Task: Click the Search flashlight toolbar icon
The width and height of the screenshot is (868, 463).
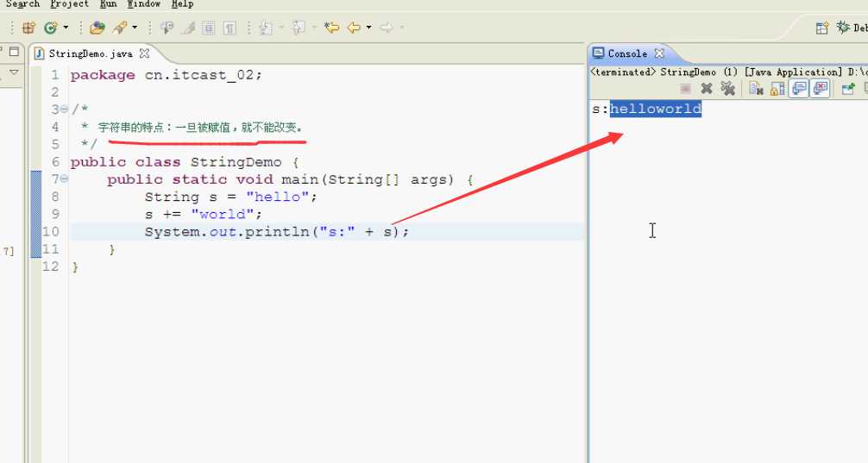Action: coord(120,27)
